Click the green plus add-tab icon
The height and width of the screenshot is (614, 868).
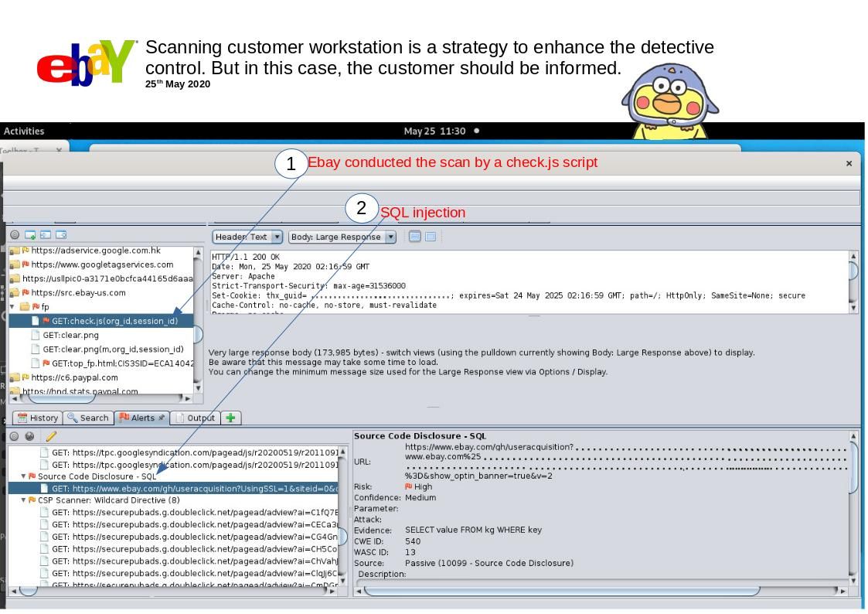pos(230,418)
